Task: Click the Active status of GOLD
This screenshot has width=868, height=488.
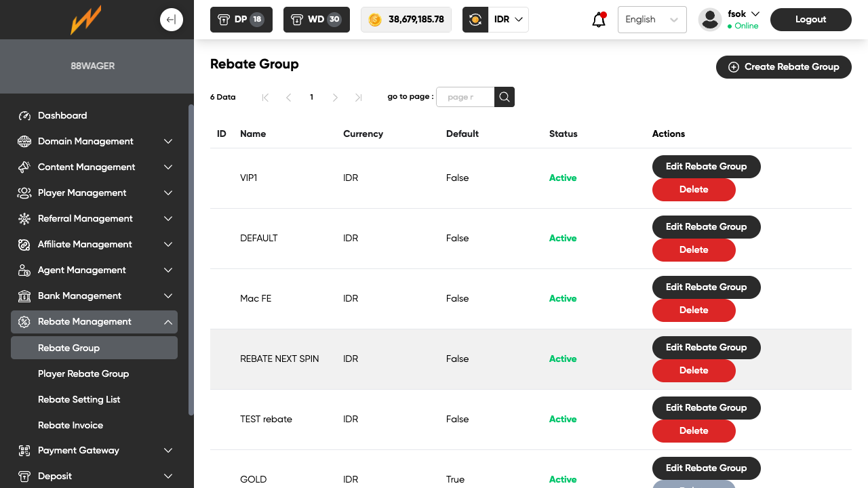Action: (563, 480)
